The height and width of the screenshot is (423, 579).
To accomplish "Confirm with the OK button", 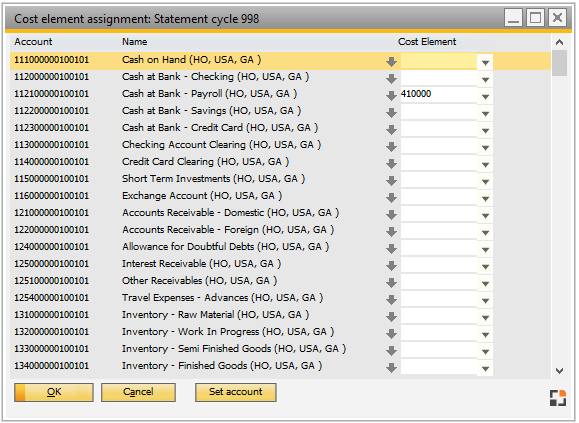I will coord(54,392).
